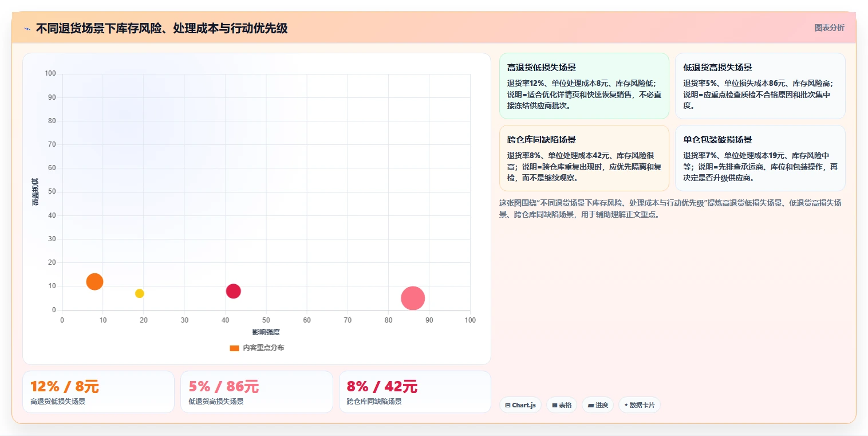Open the 低退货高损失场景 description card
Viewport: 868px width, 436px height.
pos(760,86)
